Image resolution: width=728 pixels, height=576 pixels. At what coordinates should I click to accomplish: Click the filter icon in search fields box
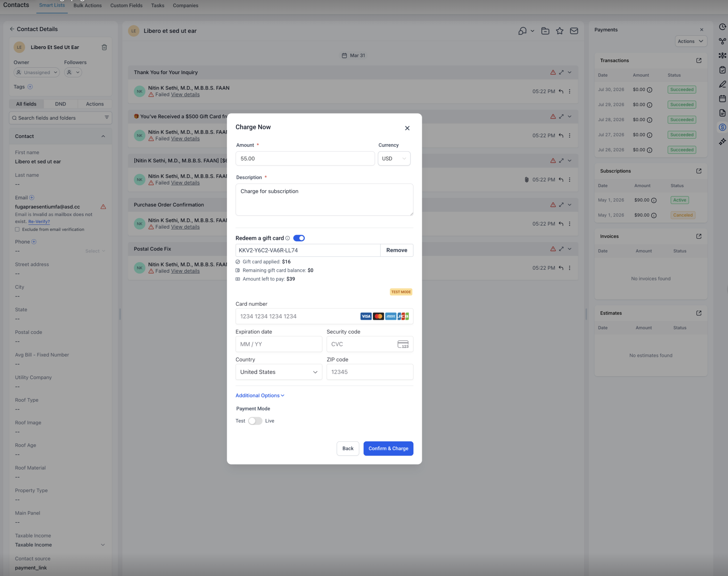(107, 118)
